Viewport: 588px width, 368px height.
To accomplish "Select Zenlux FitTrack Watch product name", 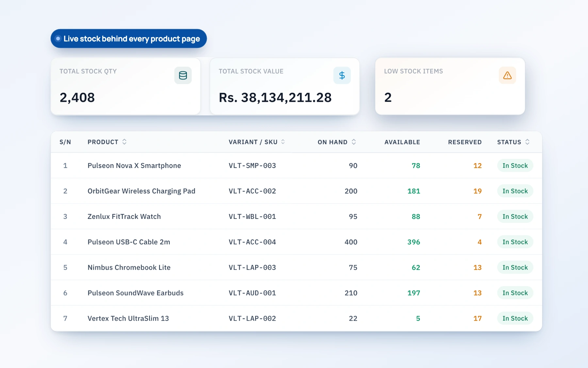I will pyautogui.click(x=124, y=216).
